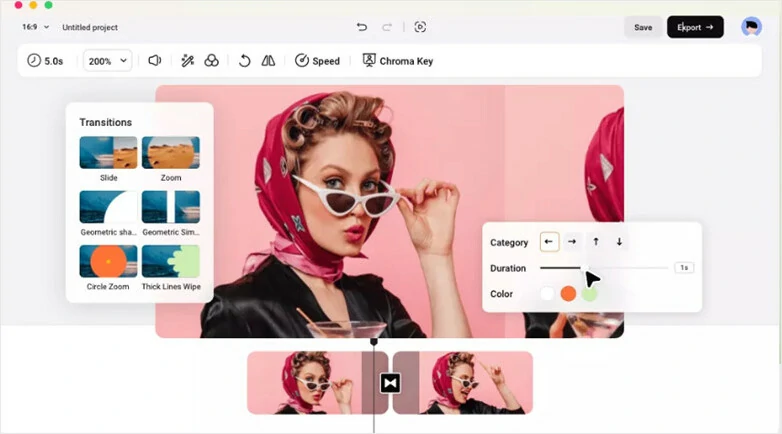Click the Duration label
This screenshot has width=782, height=434.
point(508,268)
